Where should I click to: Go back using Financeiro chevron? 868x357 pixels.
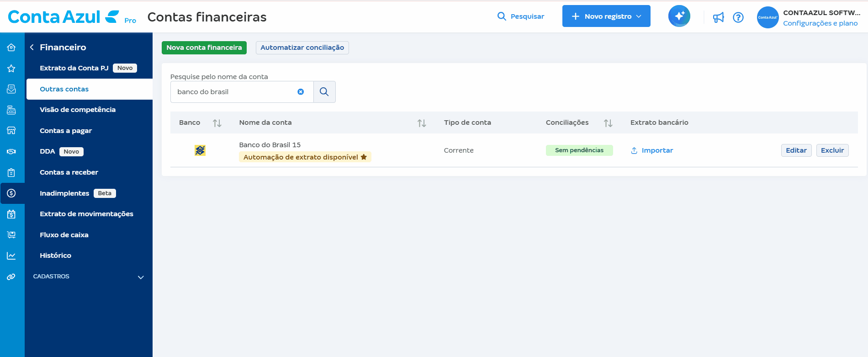[x=32, y=47]
